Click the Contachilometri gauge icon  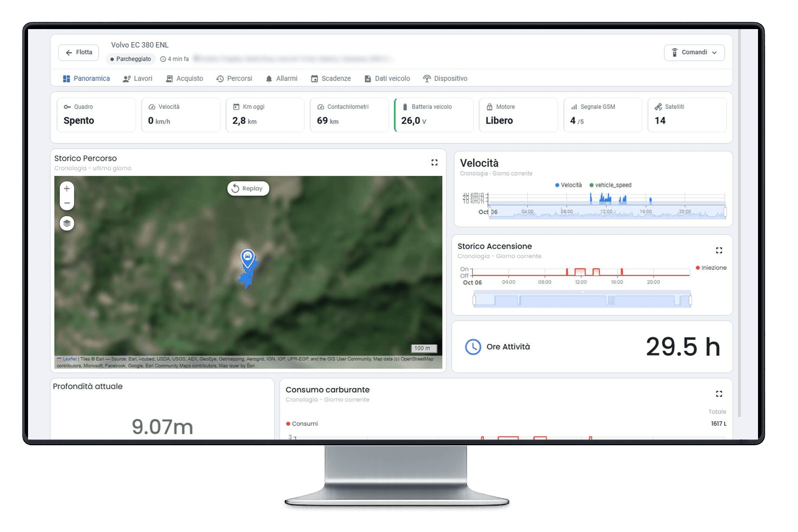pyautogui.click(x=321, y=107)
